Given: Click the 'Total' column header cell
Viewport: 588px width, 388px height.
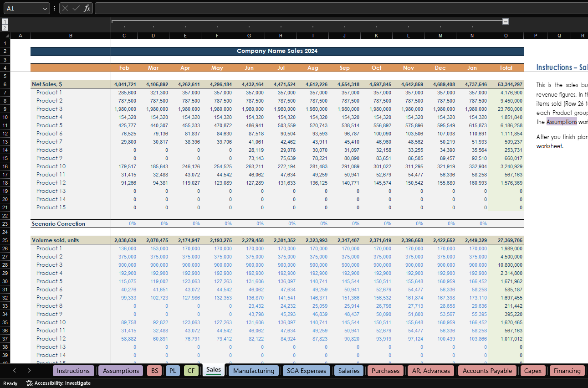Looking at the screenshot, I should click(506, 68).
